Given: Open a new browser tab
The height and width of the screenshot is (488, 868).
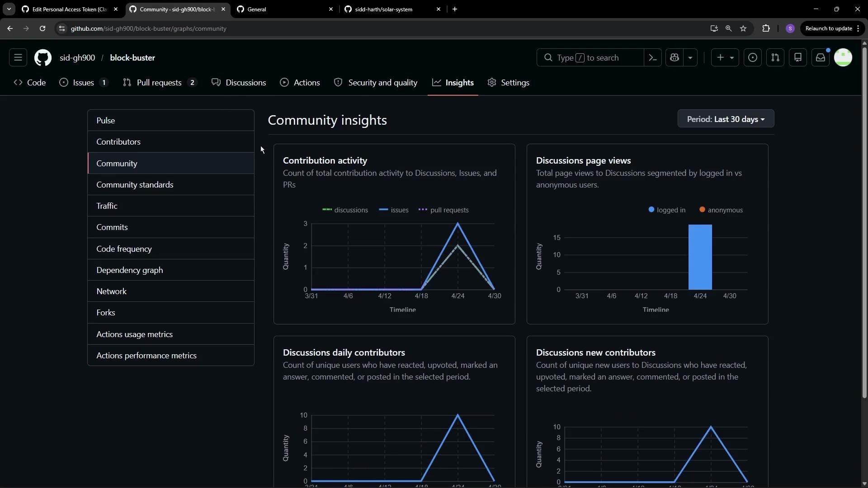Looking at the screenshot, I should pyautogui.click(x=455, y=9).
